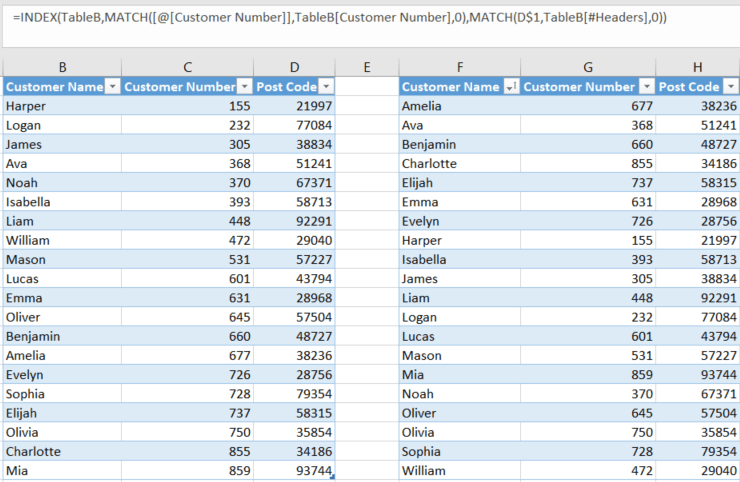The width and height of the screenshot is (740, 482).
Task: Select cell Evelyn in column F
Action: point(460,221)
